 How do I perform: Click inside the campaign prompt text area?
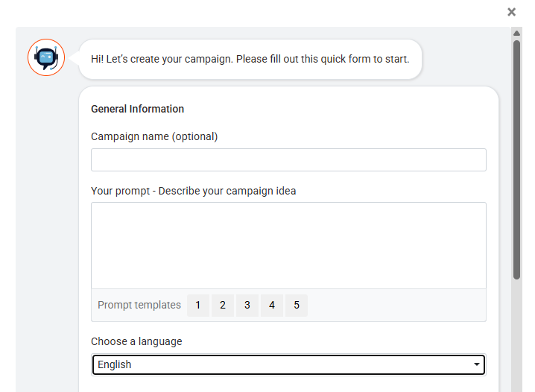(288, 245)
